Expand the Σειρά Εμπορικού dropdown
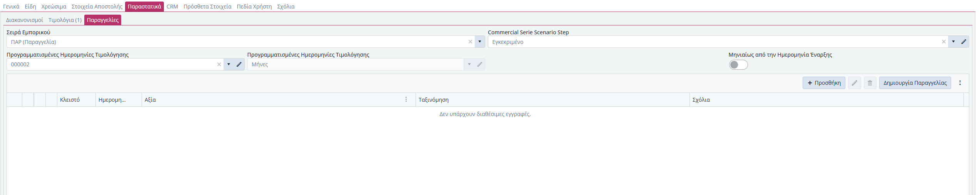The width and height of the screenshot is (980, 195). pos(480,42)
